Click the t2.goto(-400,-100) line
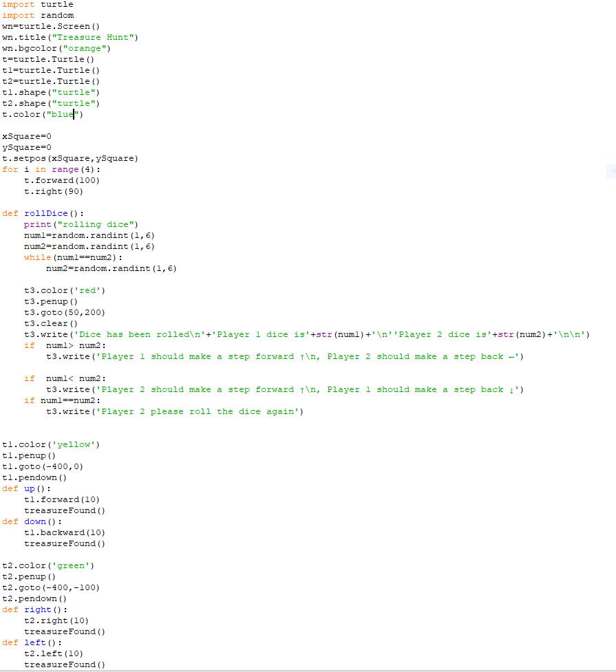The width and height of the screenshot is (616, 672). pos(51,588)
